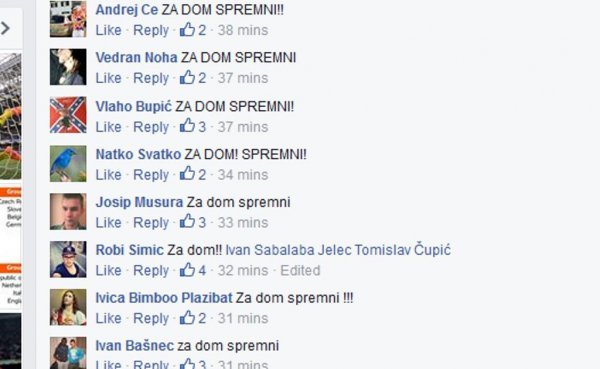This screenshot has width=600, height=369.
Task: Click thumbs-up icon on Natko Svatko's comment
Action: [x=188, y=174]
